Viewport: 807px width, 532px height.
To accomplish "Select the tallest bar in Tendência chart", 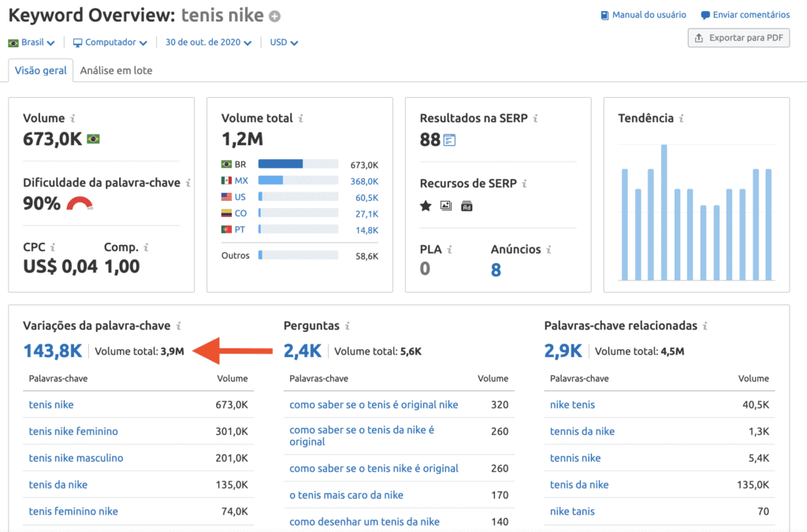I will [664, 213].
